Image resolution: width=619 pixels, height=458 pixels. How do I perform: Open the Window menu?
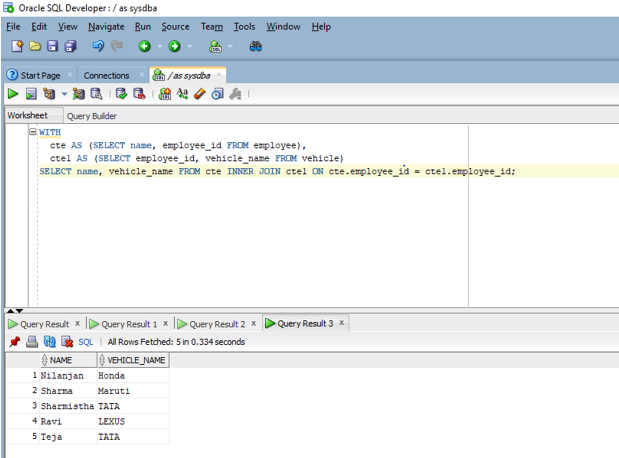[x=283, y=26]
